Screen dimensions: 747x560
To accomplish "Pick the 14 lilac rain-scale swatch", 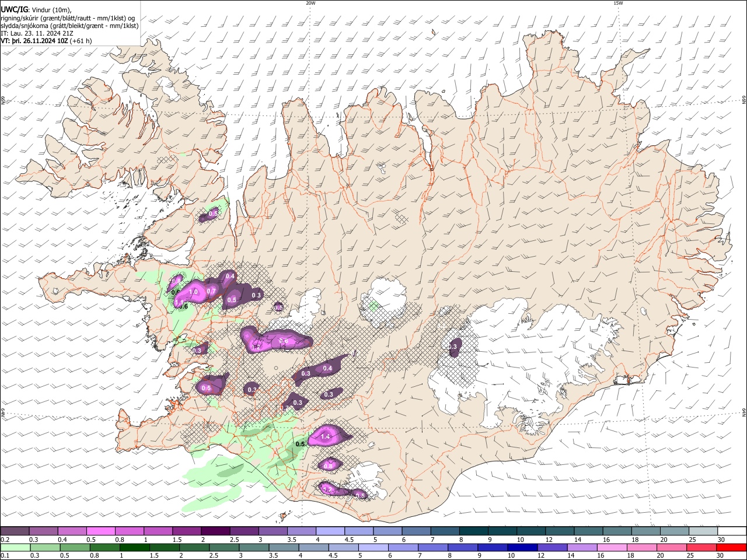I will click(x=582, y=547).
